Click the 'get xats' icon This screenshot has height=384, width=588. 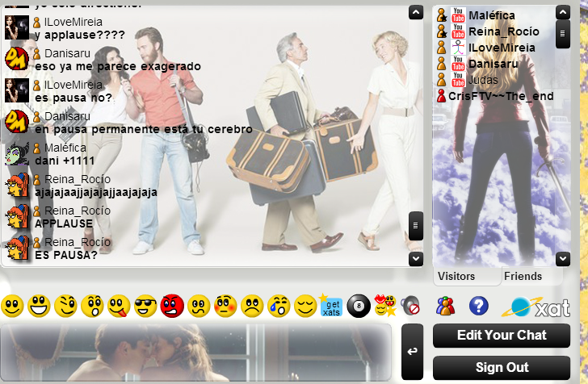pos(331,307)
